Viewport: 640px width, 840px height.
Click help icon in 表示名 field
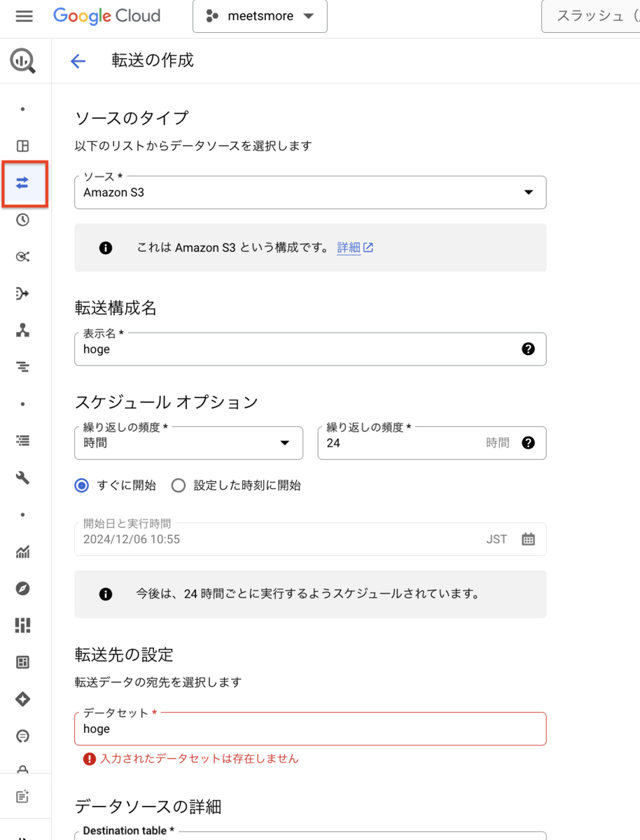point(529,349)
